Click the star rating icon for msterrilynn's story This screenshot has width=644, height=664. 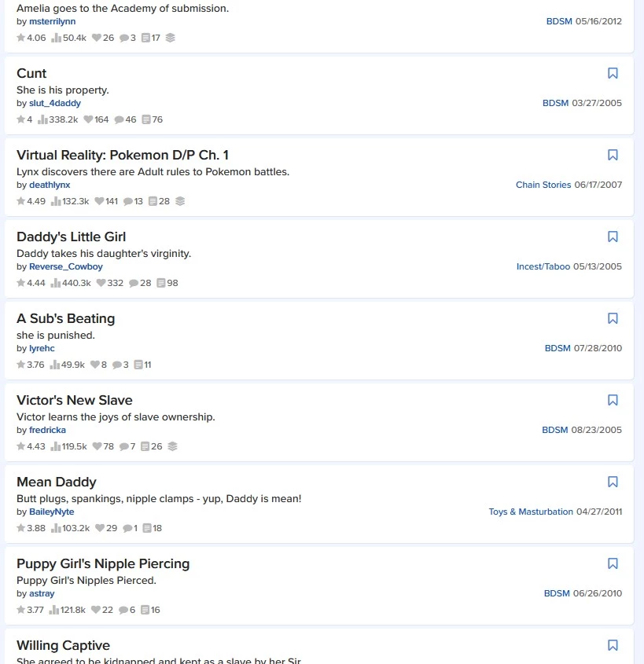click(x=20, y=38)
